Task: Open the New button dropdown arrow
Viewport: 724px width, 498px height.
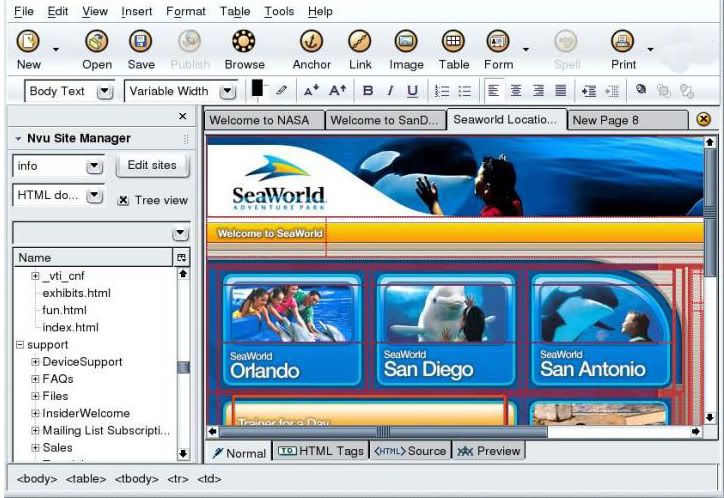Action: pyautogui.click(x=56, y=49)
